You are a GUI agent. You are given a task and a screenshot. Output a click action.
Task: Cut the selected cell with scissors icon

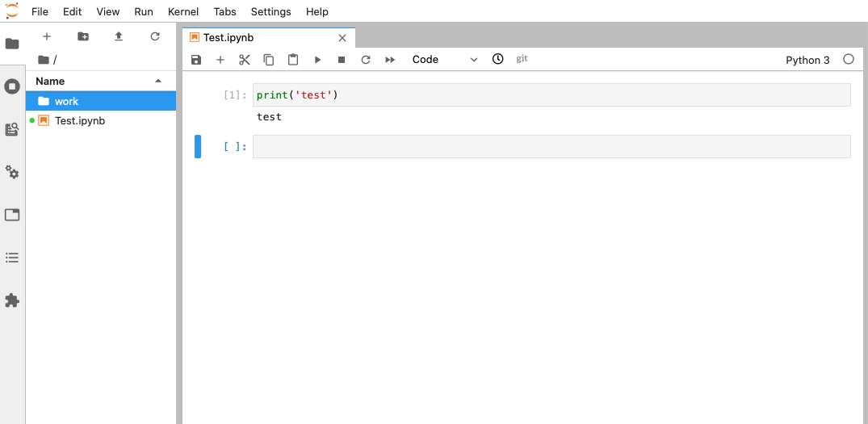pyautogui.click(x=245, y=60)
